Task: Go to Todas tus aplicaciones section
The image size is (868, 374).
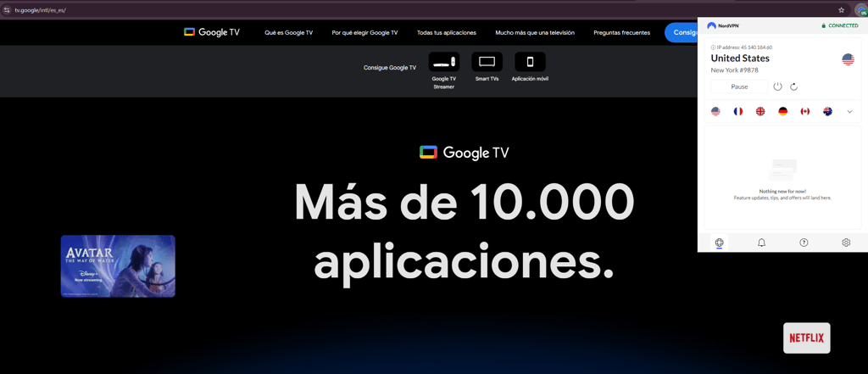Action: coord(447,33)
